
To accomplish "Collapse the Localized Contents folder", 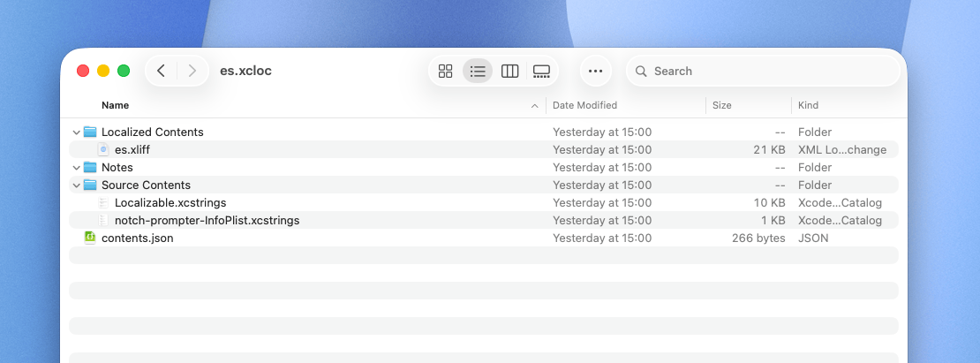I will 76,132.
